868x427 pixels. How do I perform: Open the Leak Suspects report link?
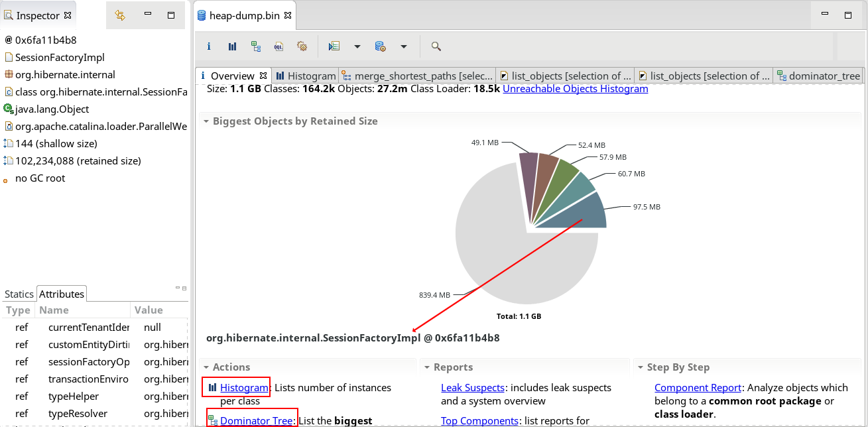pos(472,387)
